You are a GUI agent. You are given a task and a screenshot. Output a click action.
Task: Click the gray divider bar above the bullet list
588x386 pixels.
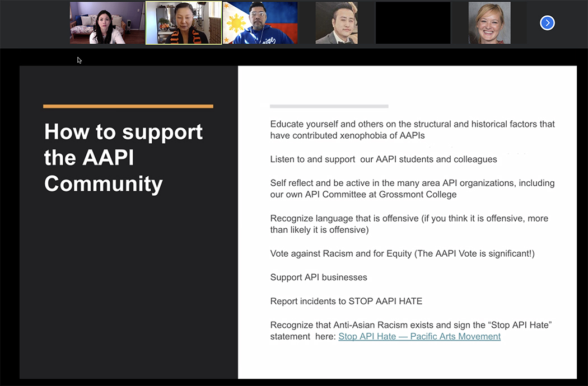[329, 106]
